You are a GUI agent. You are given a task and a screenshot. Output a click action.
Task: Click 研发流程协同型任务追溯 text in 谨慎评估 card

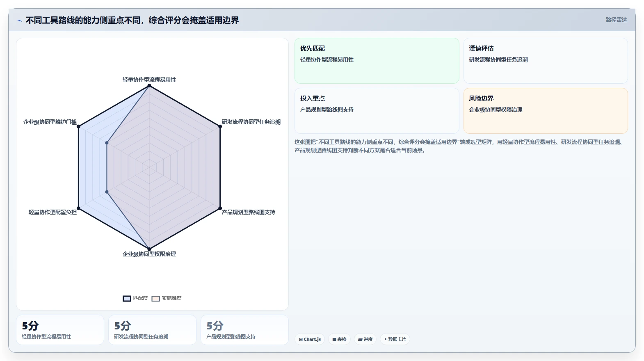(498, 59)
